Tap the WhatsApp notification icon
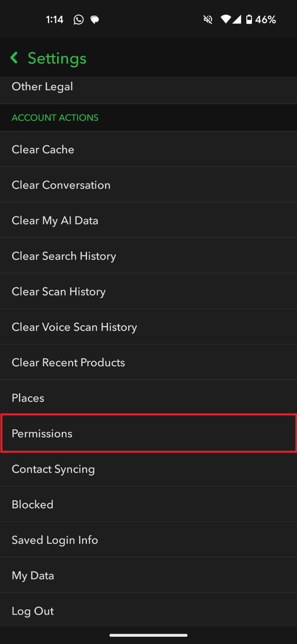This screenshot has height=644, width=297. (x=78, y=20)
